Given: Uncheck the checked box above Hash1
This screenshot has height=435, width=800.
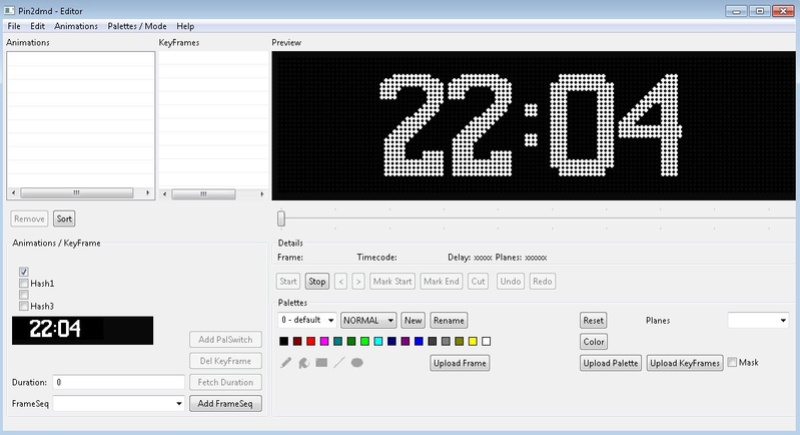Looking at the screenshot, I should (x=23, y=272).
